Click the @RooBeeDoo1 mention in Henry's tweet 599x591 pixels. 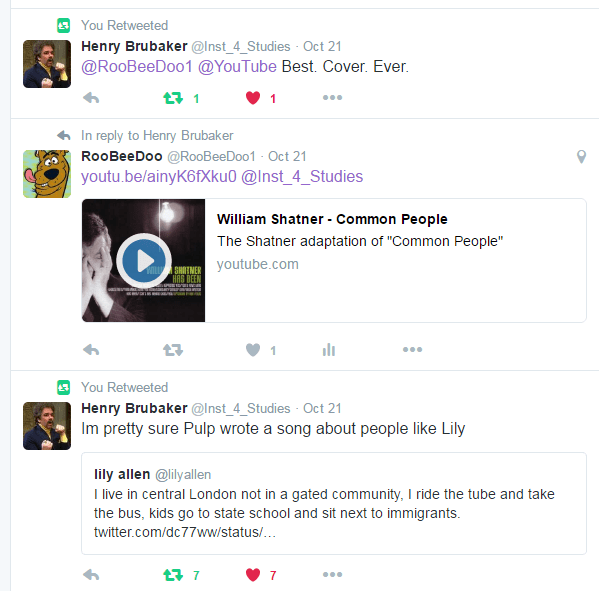137,66
